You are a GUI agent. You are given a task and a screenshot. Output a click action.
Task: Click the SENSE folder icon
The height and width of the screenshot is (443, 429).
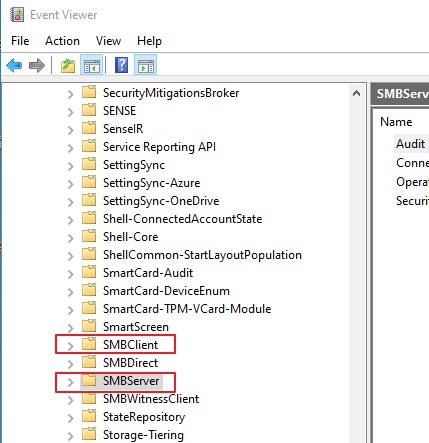(89, 110)
